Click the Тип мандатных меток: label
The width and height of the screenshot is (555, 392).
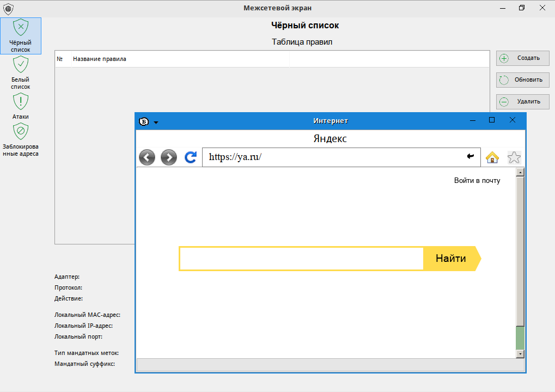click(x=87, y=353)
